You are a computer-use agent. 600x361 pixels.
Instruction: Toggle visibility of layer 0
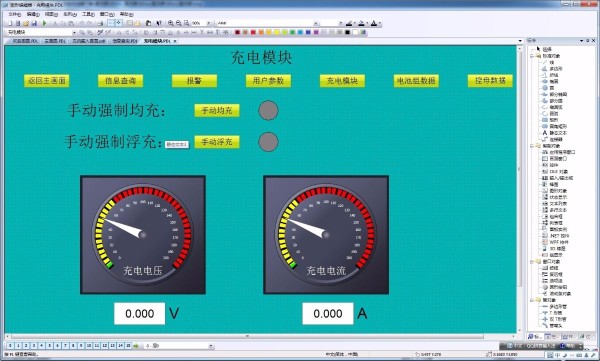(10, 346)
